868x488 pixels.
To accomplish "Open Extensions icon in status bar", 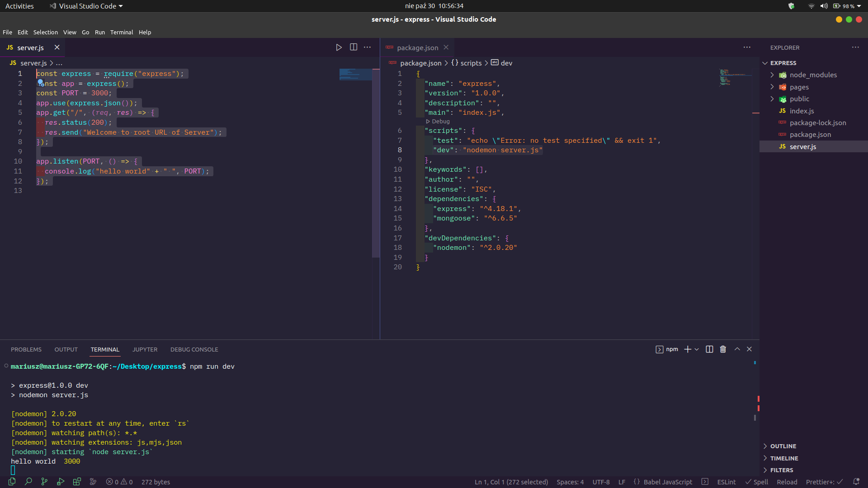I will (x=77, y=482).
